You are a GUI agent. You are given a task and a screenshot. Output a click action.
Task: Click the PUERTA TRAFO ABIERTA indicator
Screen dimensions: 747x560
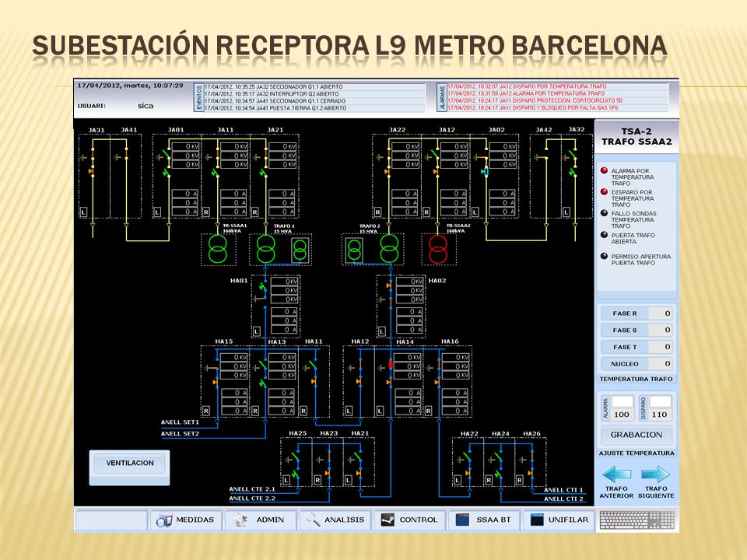pyautogui.click(x=604, y=235)
